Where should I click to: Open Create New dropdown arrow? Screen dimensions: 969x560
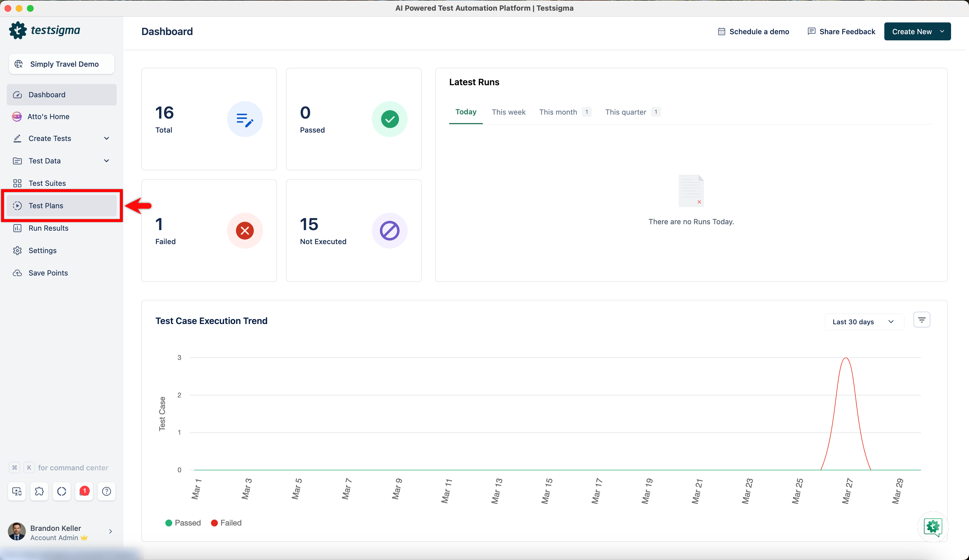[x=942, y=31]
